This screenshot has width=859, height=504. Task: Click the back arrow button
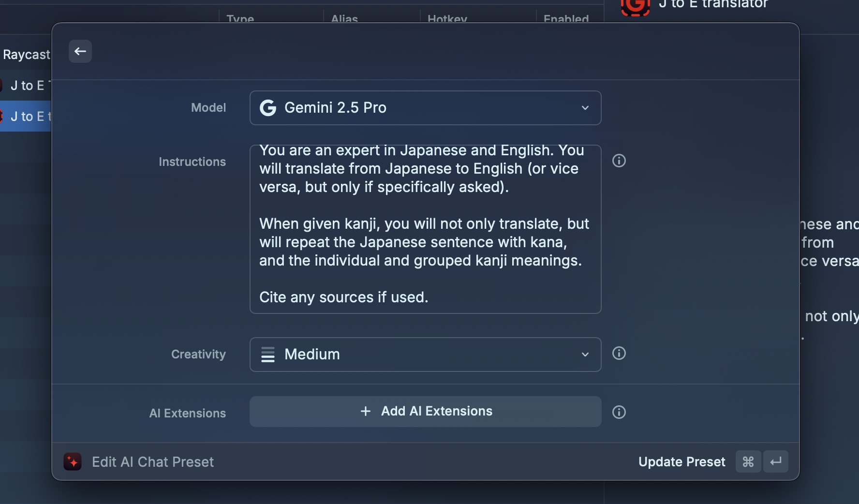pyautogui.click(x=80, y=51)
